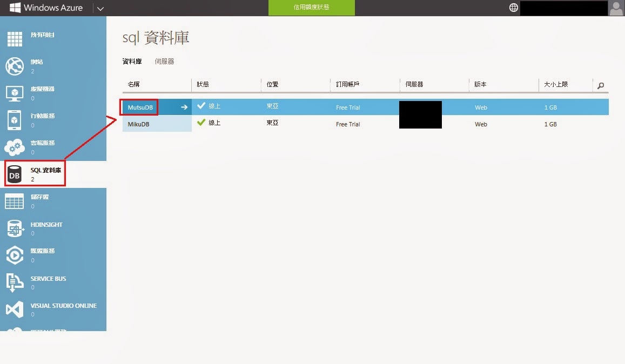Open the HDInsight sidebar icon

pyautogui.click(x=15, y=228)
